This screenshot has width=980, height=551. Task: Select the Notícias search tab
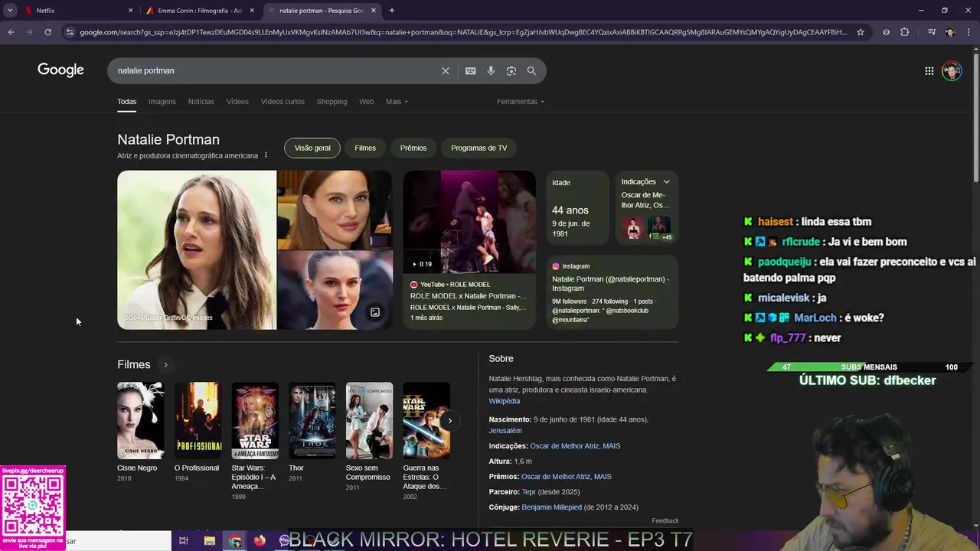pos(201,102)
